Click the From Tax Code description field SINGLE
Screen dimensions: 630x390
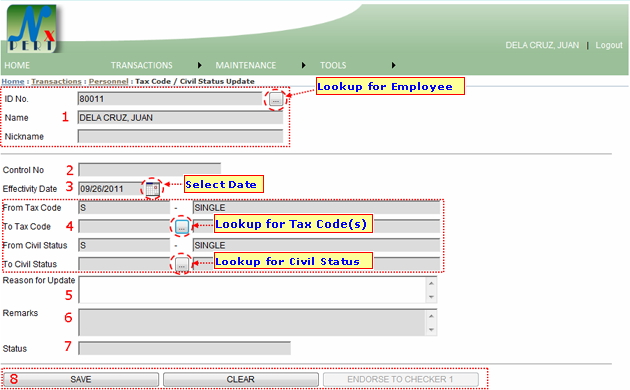317,208
